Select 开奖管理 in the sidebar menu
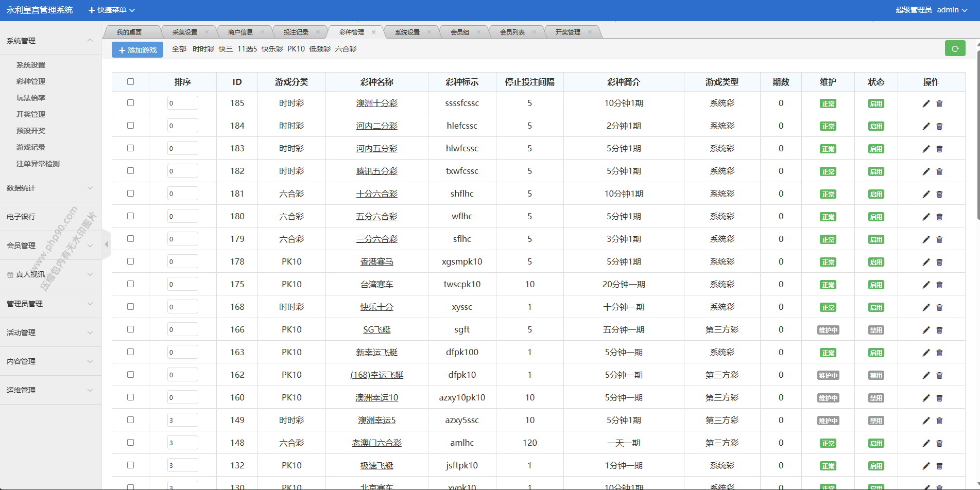This screenshot has height=490, width=980. [x=31, y=114]
